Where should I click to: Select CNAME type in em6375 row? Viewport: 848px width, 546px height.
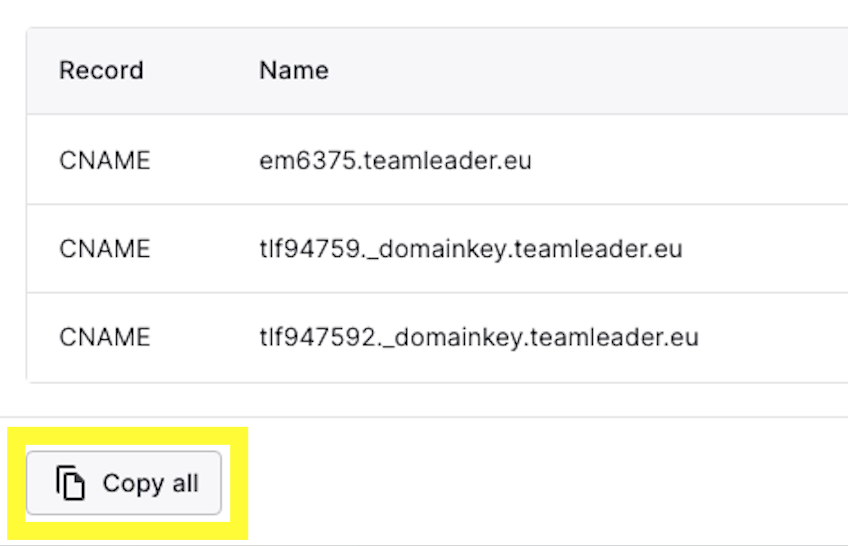104,160
